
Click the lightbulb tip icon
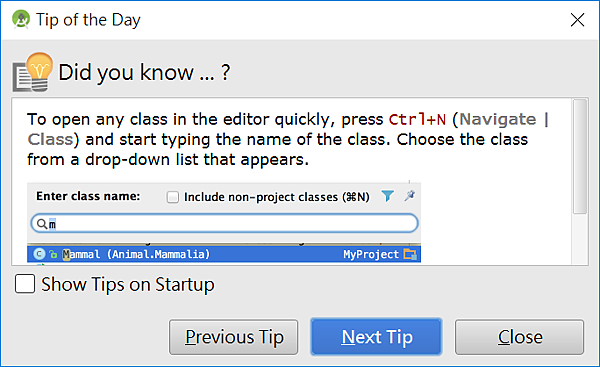point(33,72)
